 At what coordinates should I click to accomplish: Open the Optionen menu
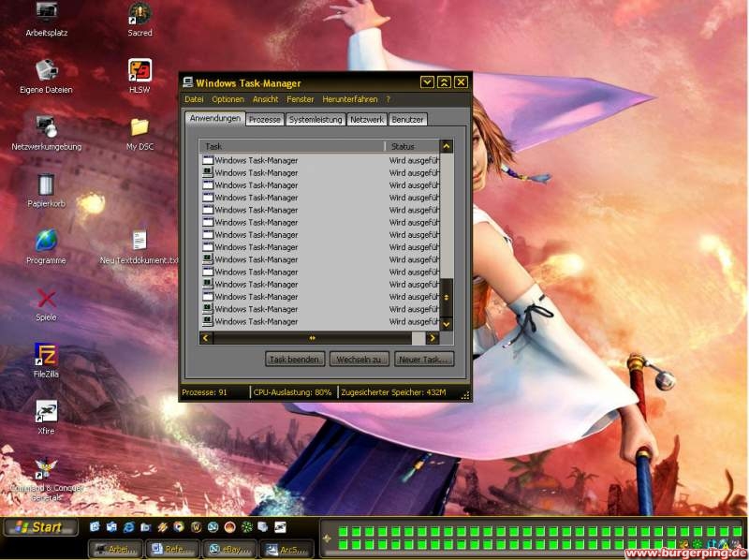[x=228, y=98]
